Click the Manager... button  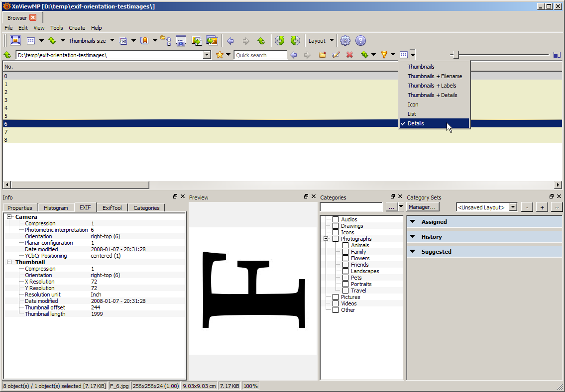coord(423,207)
